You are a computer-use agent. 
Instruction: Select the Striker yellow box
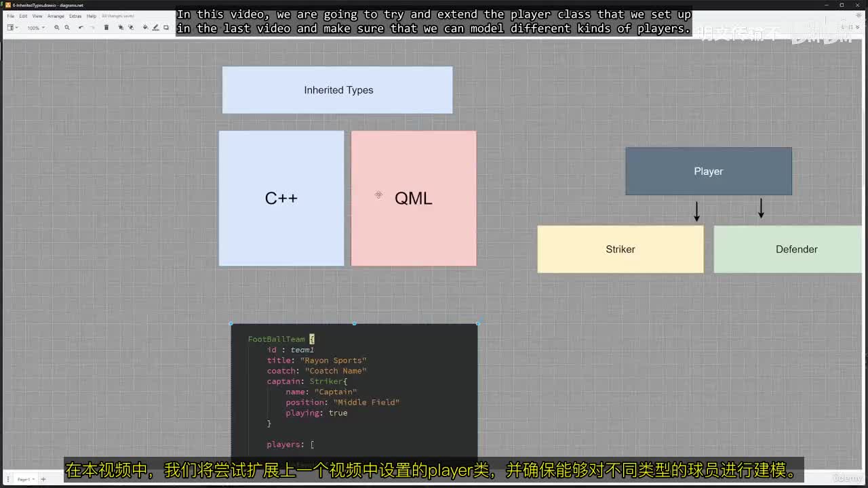(620, 249)
